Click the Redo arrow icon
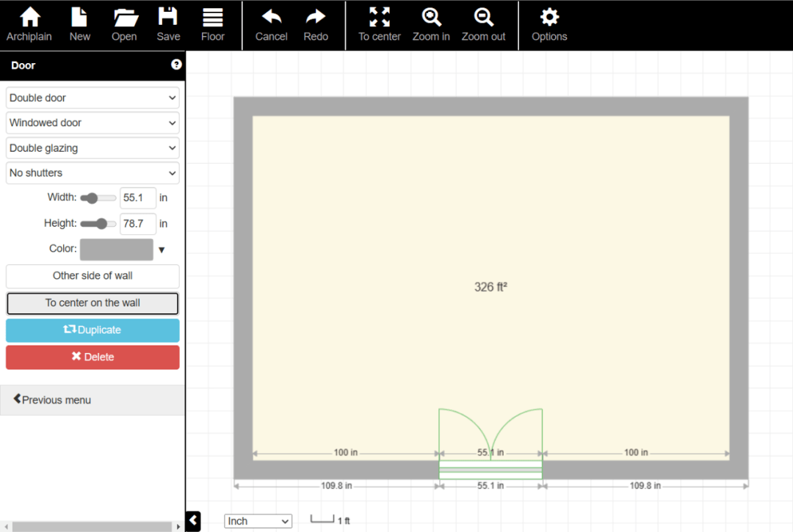 tap(316, 18)
